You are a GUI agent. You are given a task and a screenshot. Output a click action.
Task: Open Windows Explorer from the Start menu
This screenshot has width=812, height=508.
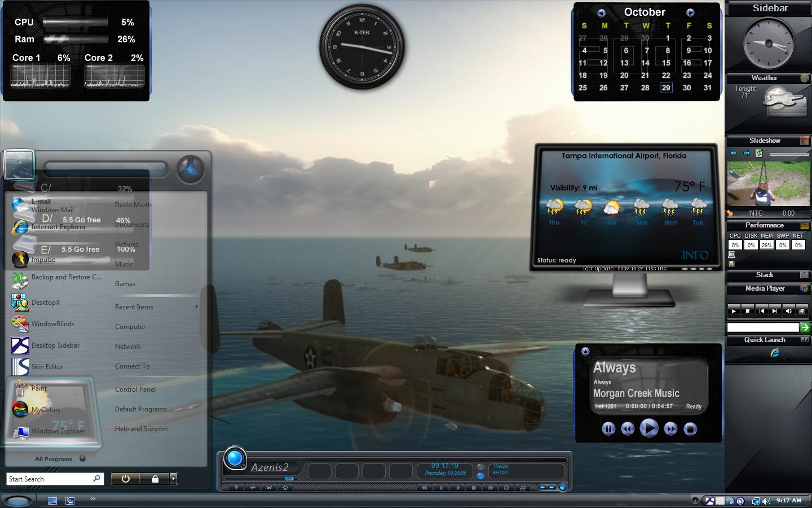click(x=48, y=431)
